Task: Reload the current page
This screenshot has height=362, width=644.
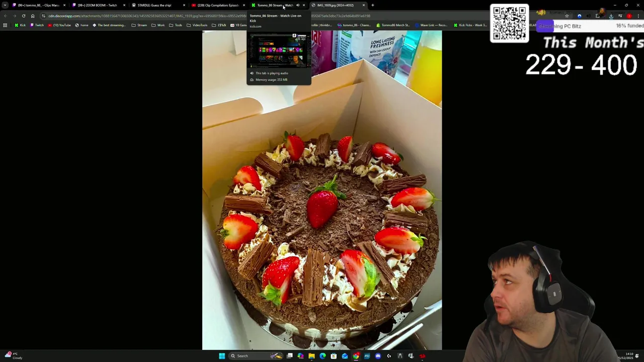Action: tap(23, 16)
